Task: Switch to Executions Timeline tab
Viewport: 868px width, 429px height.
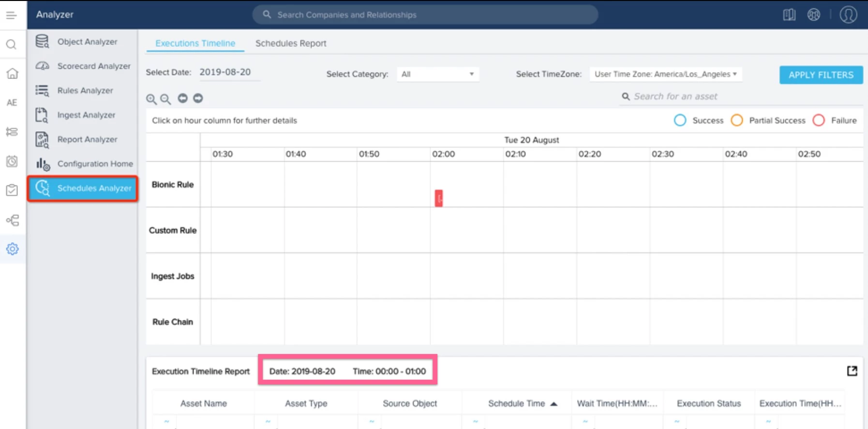Action: pyautogui.click(x=195, y=43)
